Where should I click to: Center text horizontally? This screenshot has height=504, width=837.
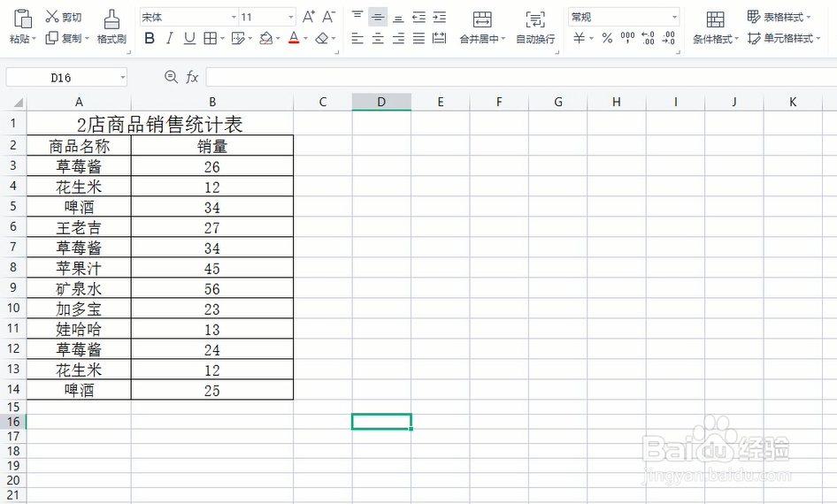tap(378, 38)
